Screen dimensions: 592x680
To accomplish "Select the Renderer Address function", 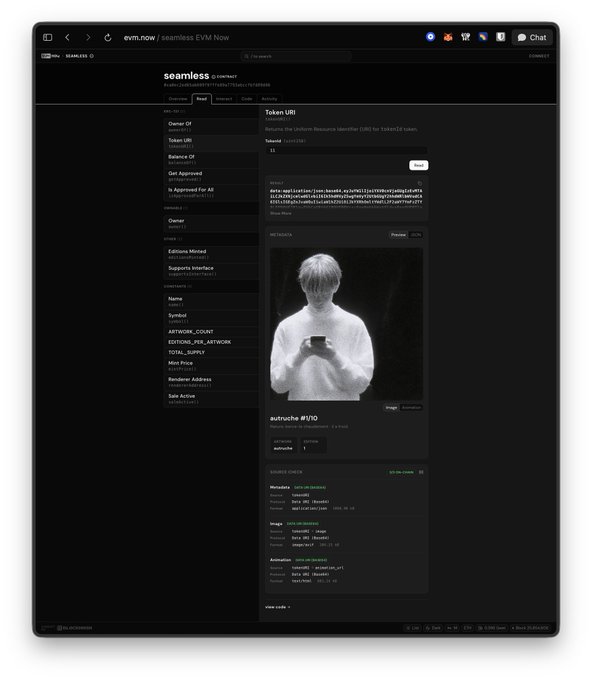I will click(211, 382).
